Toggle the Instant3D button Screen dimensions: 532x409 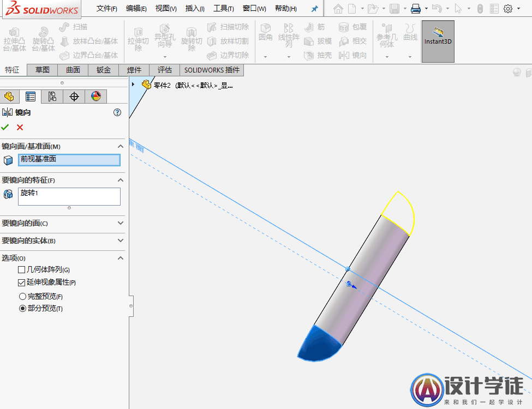pyautogui.click(x=438, y=41)
